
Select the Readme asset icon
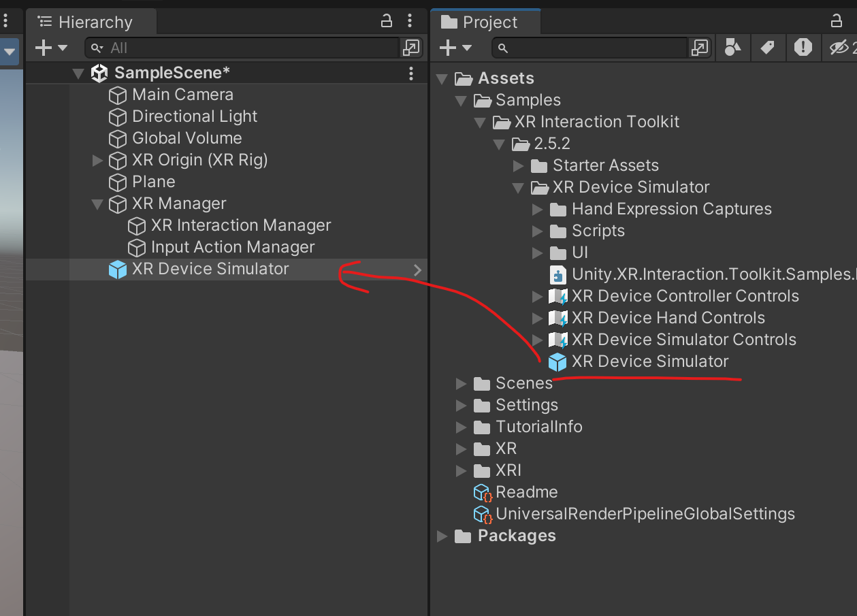(x=483, y=492)
